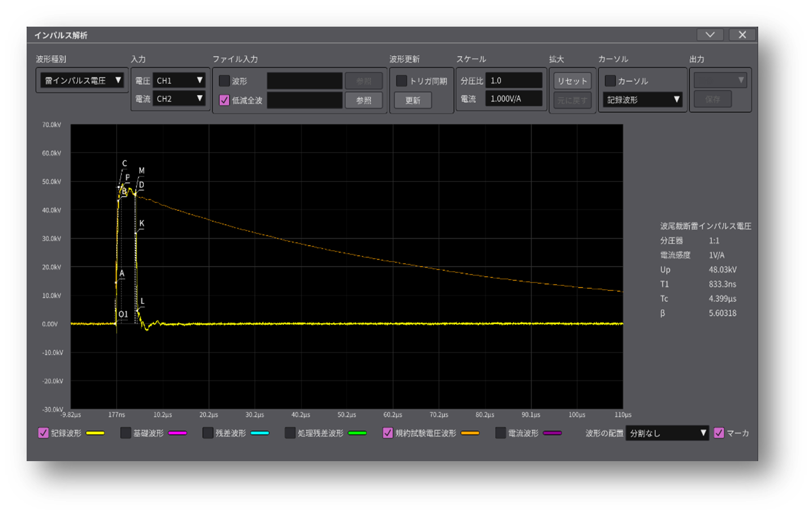Toggle the 規約試験電圧波形 checkbox

pos(388,433)
